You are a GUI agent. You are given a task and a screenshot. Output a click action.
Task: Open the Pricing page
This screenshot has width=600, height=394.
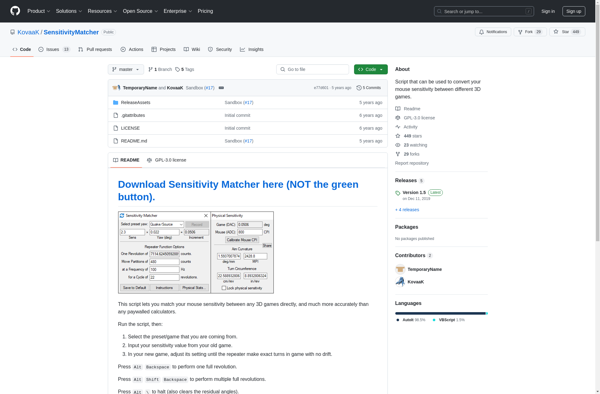point(205,11)
